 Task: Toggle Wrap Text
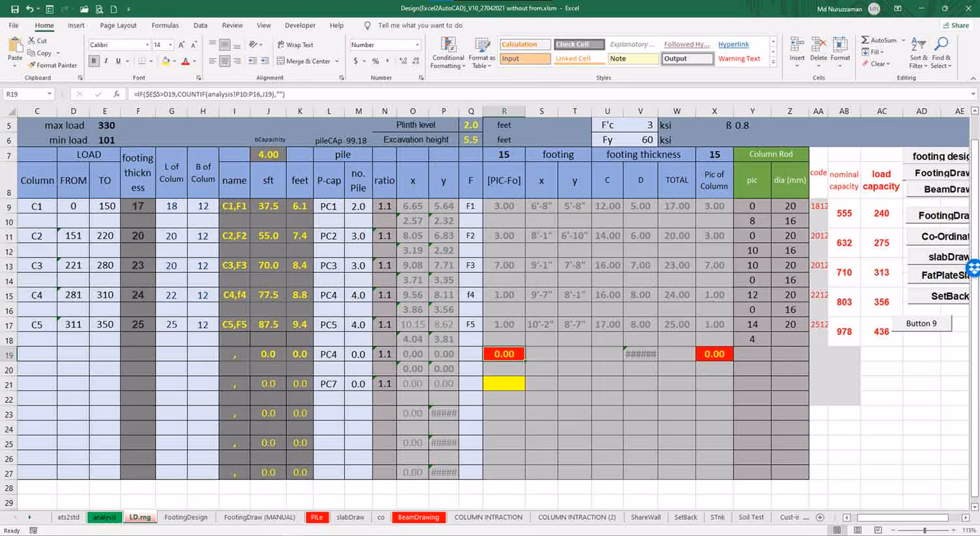click(295, 45)
